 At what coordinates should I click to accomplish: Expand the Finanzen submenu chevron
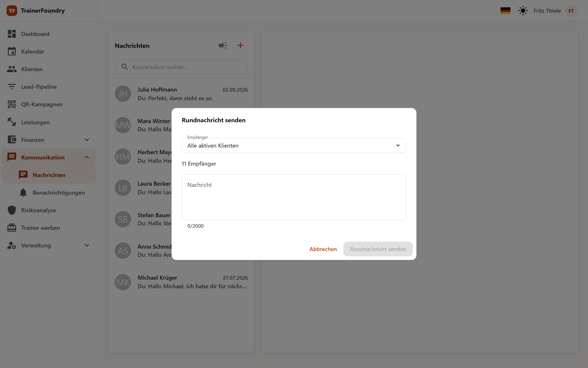(x=87, y=140)
